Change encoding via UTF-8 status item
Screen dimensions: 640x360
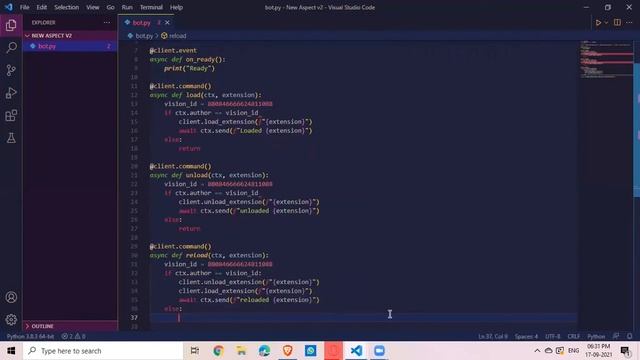553,336
